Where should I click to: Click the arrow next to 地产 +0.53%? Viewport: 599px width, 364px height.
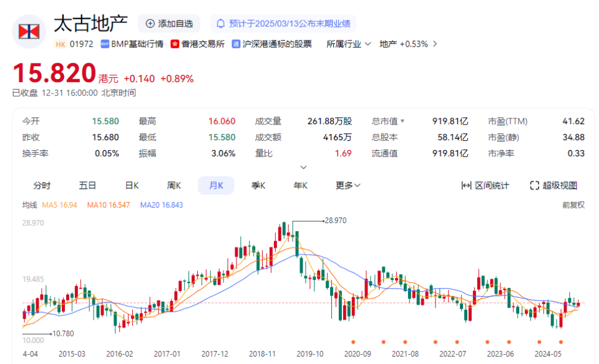click(435, 44)
